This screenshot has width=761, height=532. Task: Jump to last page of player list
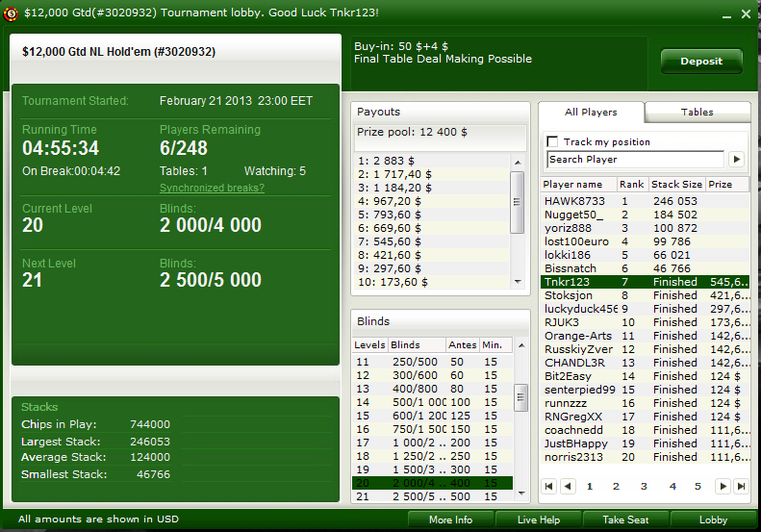tap(741, 486)
